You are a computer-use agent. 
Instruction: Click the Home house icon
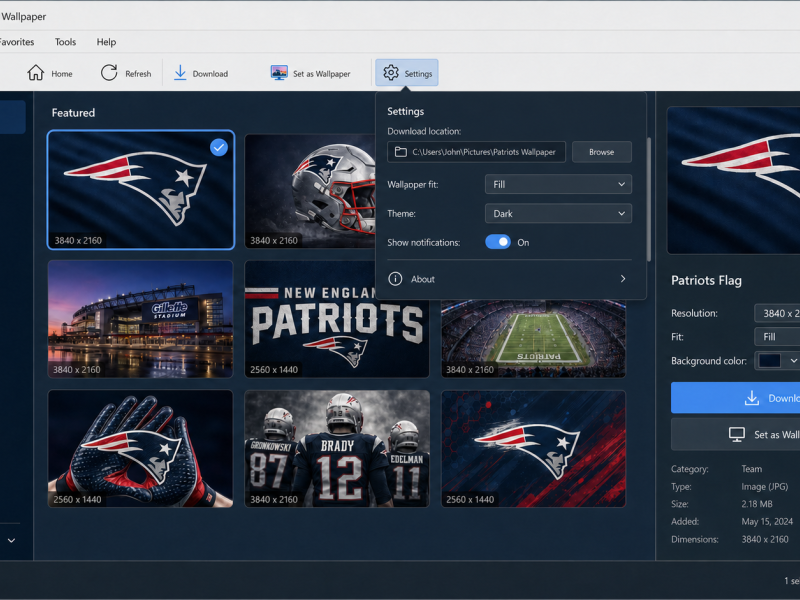tap(35, 73)
